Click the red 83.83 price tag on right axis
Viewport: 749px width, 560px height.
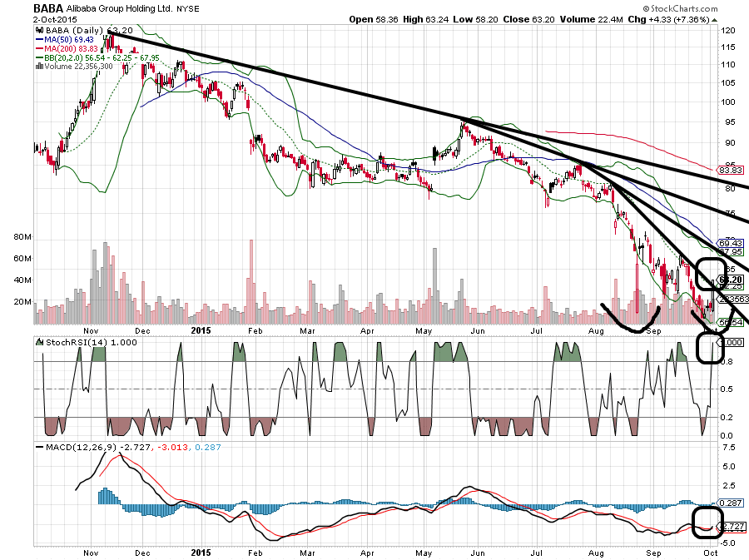tap(731, 170)
